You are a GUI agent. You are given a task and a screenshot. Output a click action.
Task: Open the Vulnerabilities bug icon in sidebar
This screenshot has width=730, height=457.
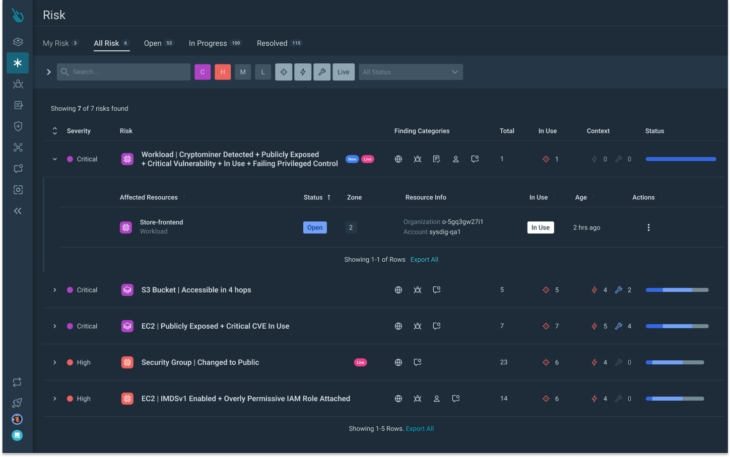(18, 84)
